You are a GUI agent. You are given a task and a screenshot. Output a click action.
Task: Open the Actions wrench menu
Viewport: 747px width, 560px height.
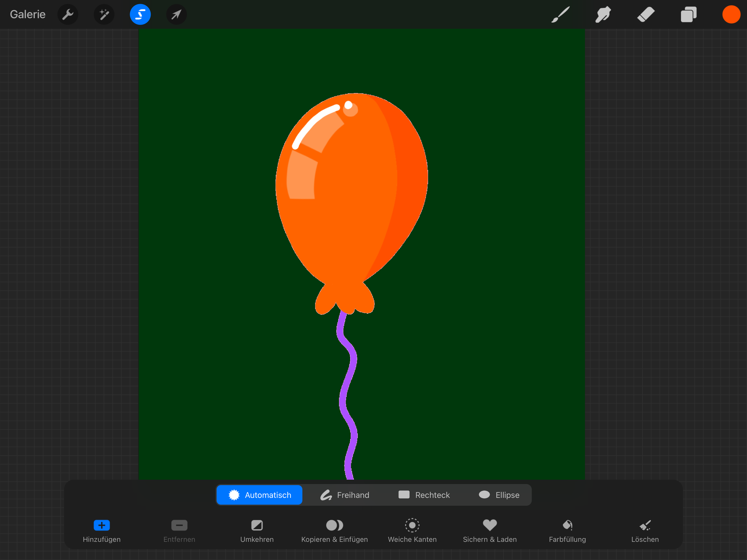pos(68,15)
